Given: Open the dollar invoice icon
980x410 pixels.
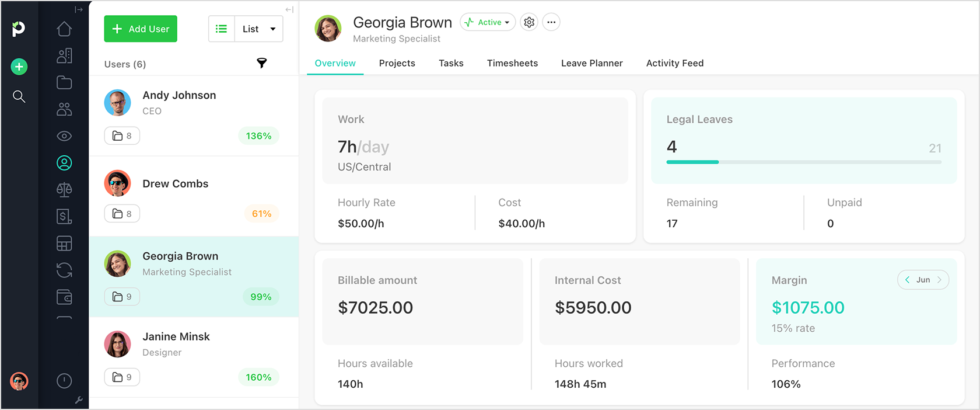Looking at the screenshot, I should pos(64,217).
